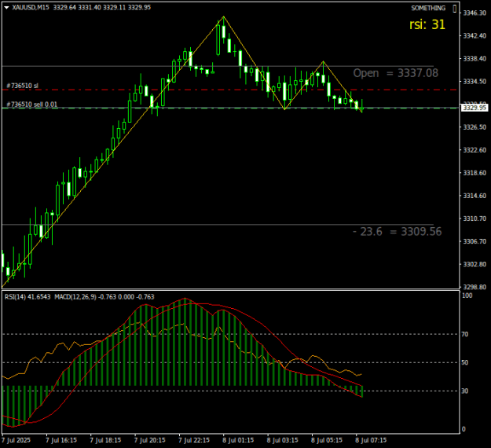Click price scale value 3310.70
Viewport: 491px width, 448px height.
pyautogui.click(x=475, y=218)
